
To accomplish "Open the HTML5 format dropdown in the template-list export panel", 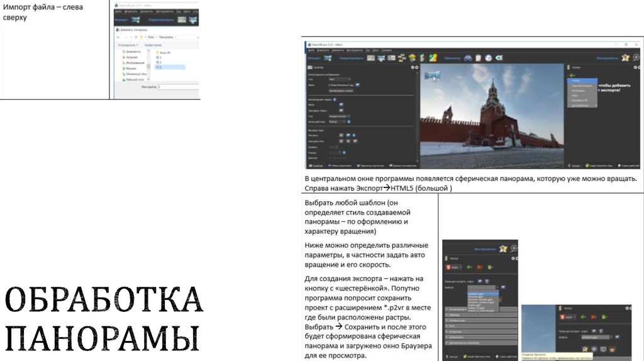I will click(453, 267).
